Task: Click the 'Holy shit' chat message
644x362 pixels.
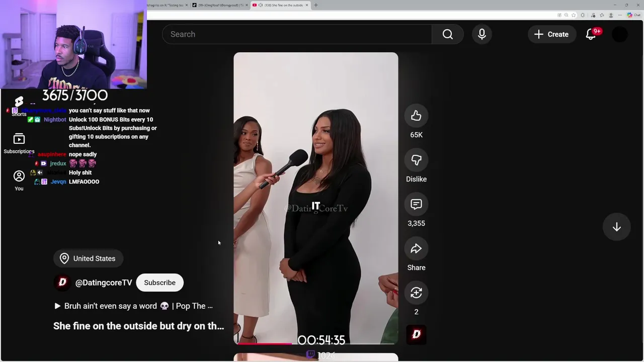Action: 80,172
